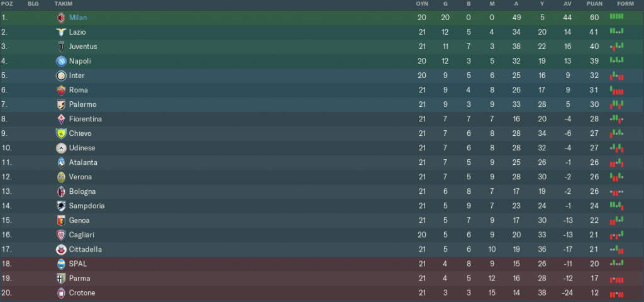Viewport: 644px width, 302px height.
Task: Select the Fiorentina crest icon
Action: (61, 119)
